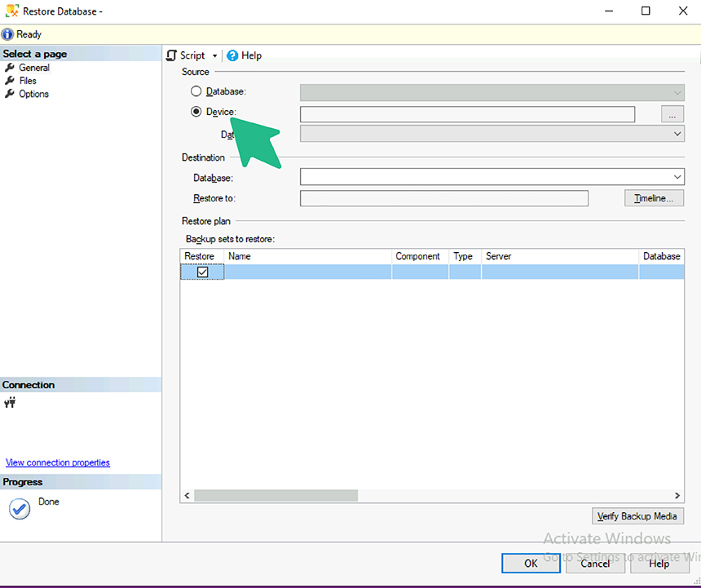This screenshot has height=588, width=701.
Task: Click the horizontal scrollbar in backup sets grid
Action: [x=276, y=495]
